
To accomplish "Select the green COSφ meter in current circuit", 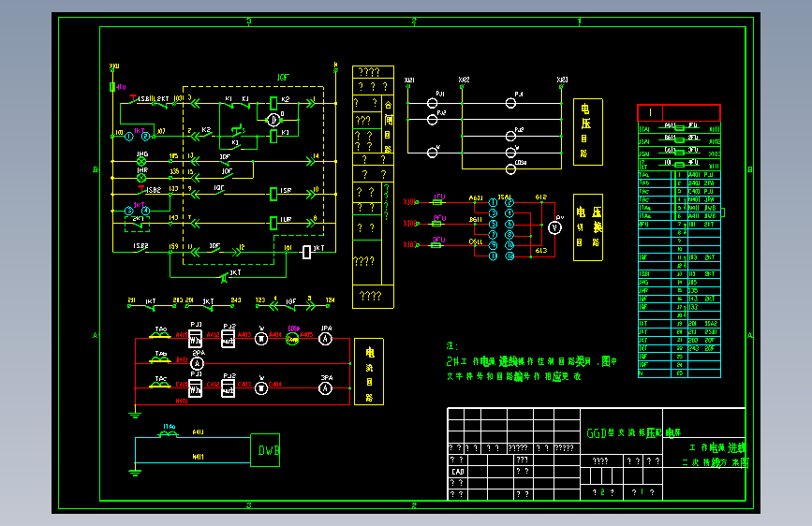I will 292,339.
